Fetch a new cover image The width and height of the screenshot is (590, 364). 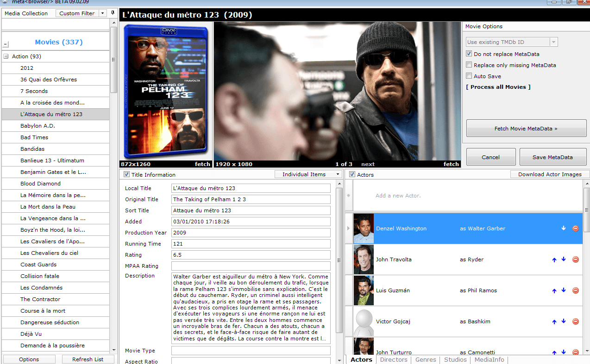coord(202,164)
